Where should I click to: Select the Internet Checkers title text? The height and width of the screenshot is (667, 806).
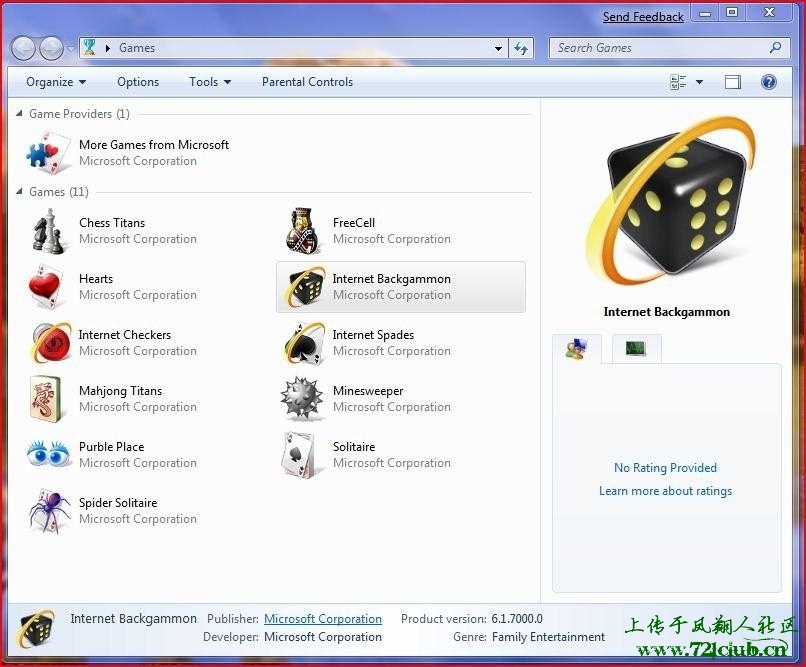tap(125, 335)
